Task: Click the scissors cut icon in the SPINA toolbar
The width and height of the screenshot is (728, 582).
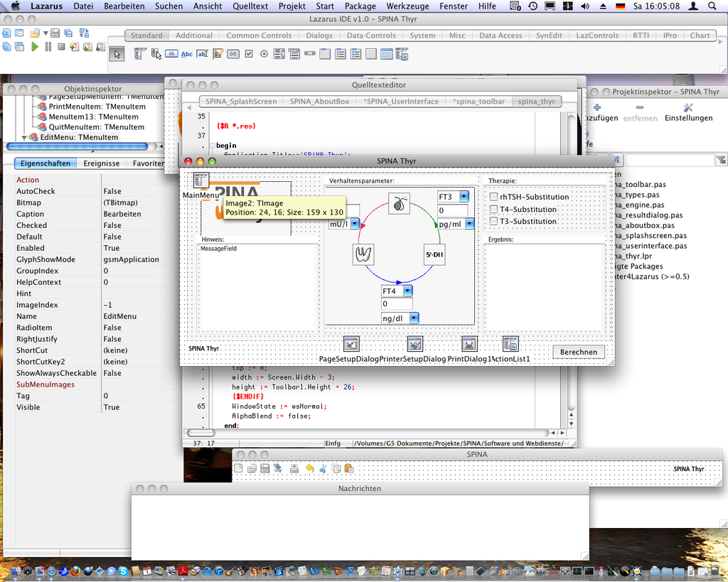Action: [x=323, y=468]
